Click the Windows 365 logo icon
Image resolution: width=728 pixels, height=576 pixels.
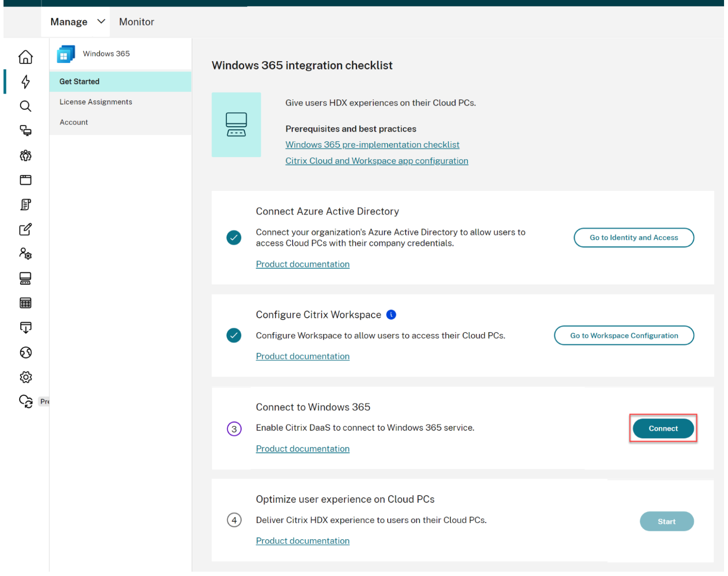[66, 54]
